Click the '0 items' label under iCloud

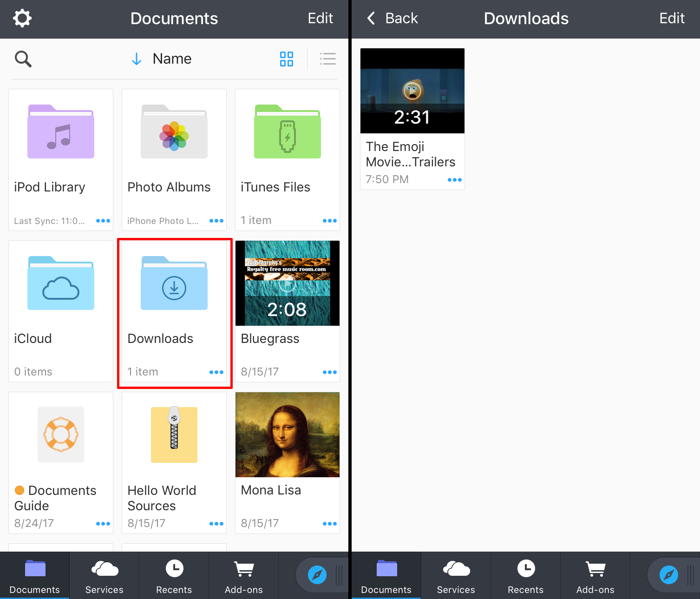(x=33, y=372)
